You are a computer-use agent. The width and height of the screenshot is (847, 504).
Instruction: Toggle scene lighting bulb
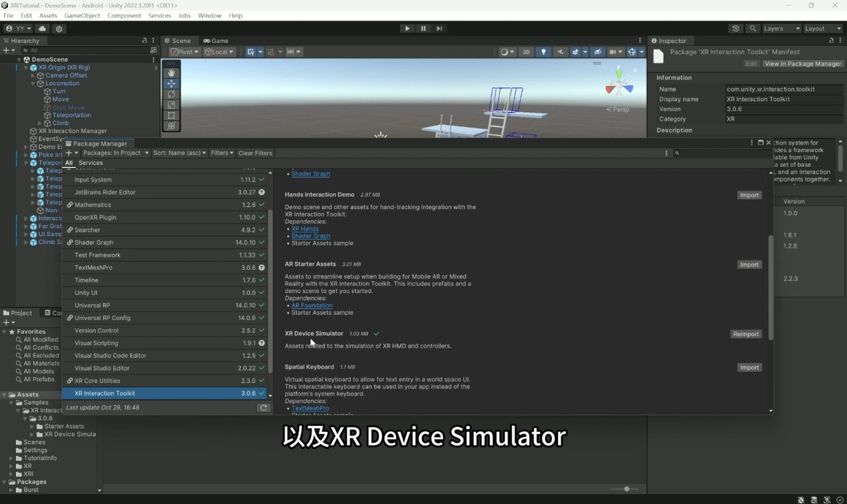(543, 52)
